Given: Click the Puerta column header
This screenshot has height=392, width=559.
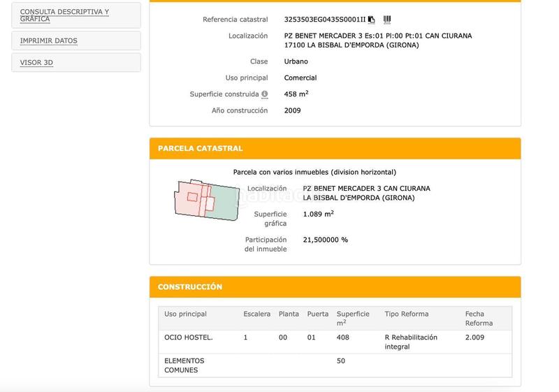Looking at the screenshot, I should (318, 314).
